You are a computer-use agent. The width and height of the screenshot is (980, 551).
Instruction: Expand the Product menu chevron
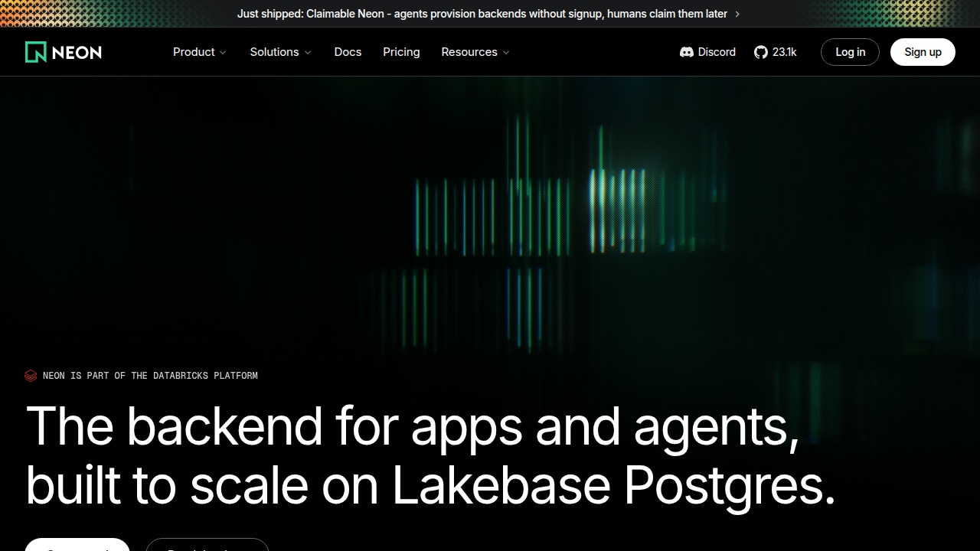pyautogui.click(x=223, y=52)
